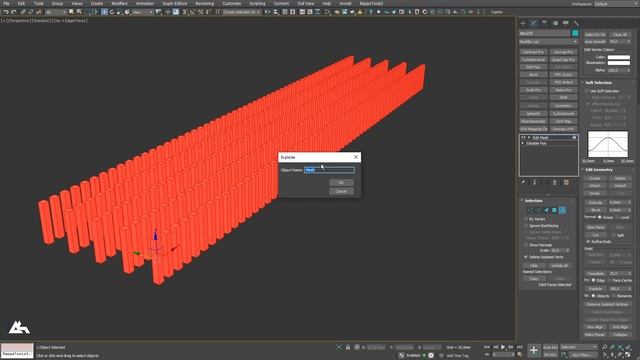Select Elements radio for Explode
The image size is (640, 360).
[x=614, y=296]
